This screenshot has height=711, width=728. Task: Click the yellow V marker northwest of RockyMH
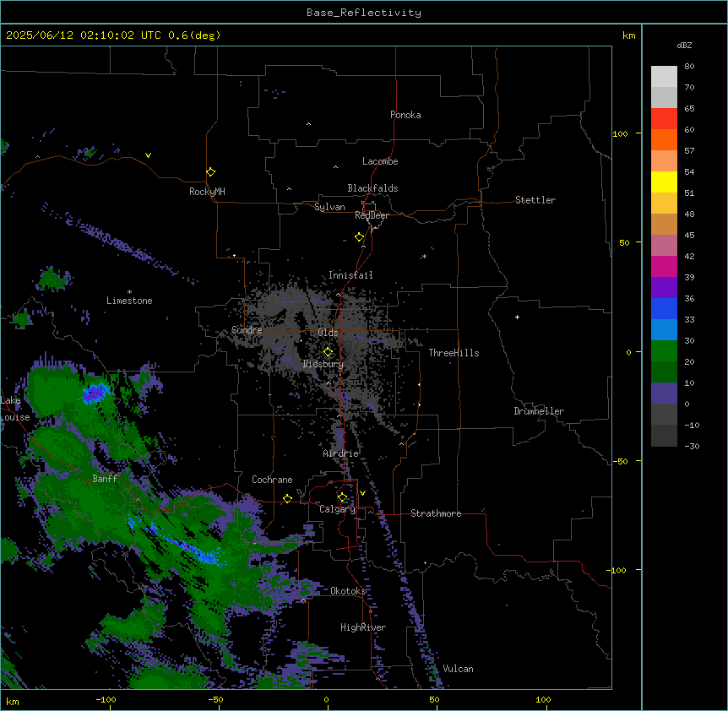pos(148,155)
